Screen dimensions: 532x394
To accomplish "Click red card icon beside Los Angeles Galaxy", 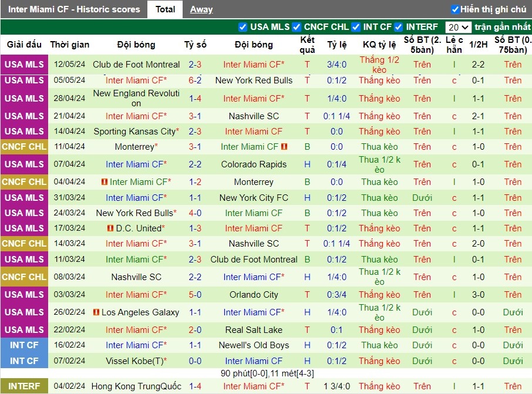I will (96, 312).
